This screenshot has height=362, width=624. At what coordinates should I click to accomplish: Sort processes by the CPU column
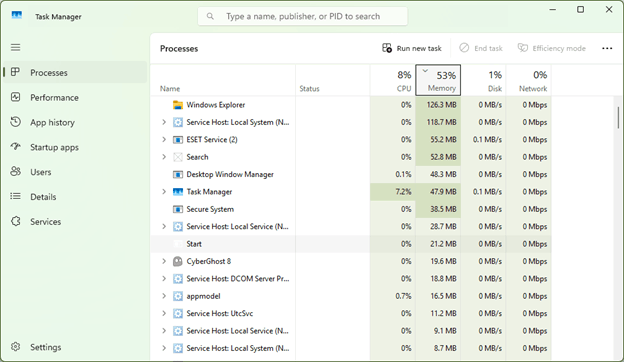coord(393,80)
